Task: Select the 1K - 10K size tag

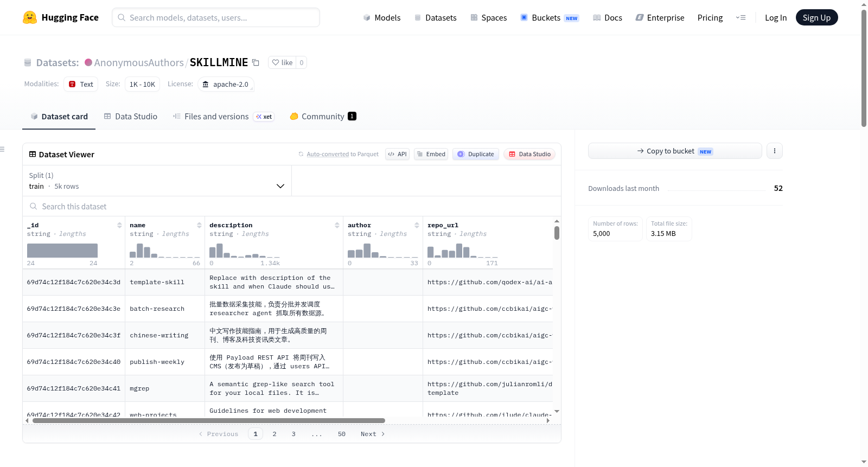Action: (142, 84)
